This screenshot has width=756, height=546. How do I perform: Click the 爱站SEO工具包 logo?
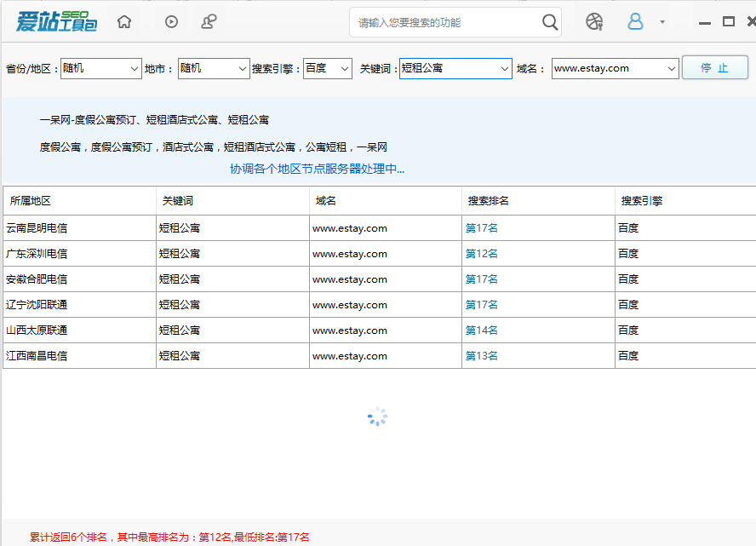[x=56, y=22]
